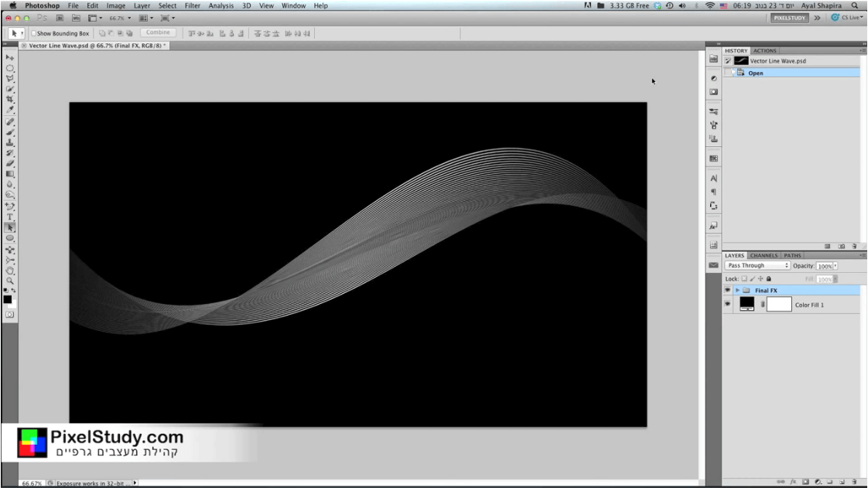Hide the Final FX layer group
Image resolution: width=868 pixels, height=491 pixels.
(x=727, y=290)
